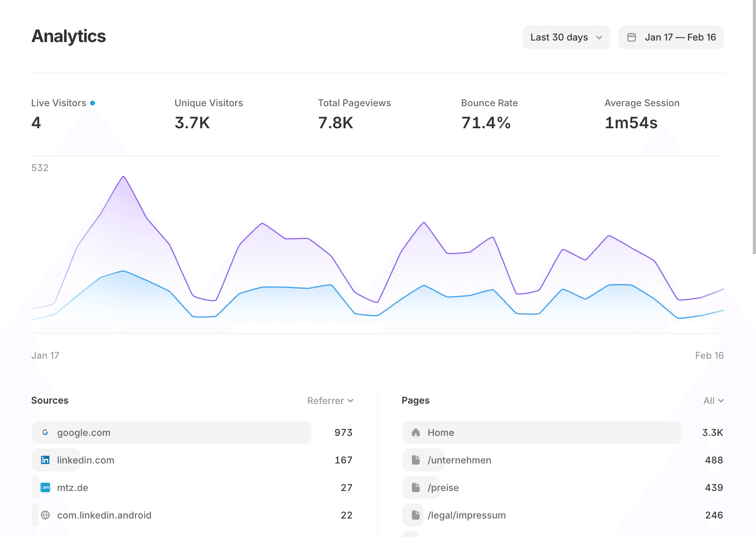This screenshot has width=756, height=537.
Task: Open the All pages filter dropdown
Action: pyautogui.click(x=713, y=400)
